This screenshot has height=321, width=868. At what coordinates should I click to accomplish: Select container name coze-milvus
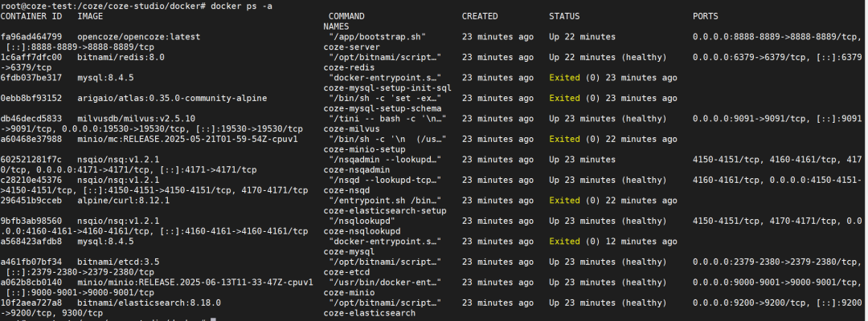pyautogui.click(x=351, y=128)
